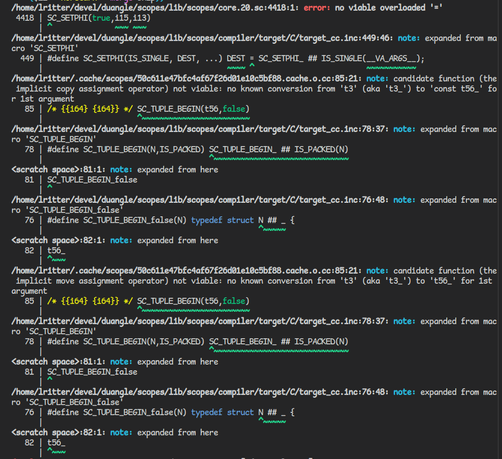Click the type name "'const t56_'"
The height and width of the screenshot is (459, 502).
[457, 89]
